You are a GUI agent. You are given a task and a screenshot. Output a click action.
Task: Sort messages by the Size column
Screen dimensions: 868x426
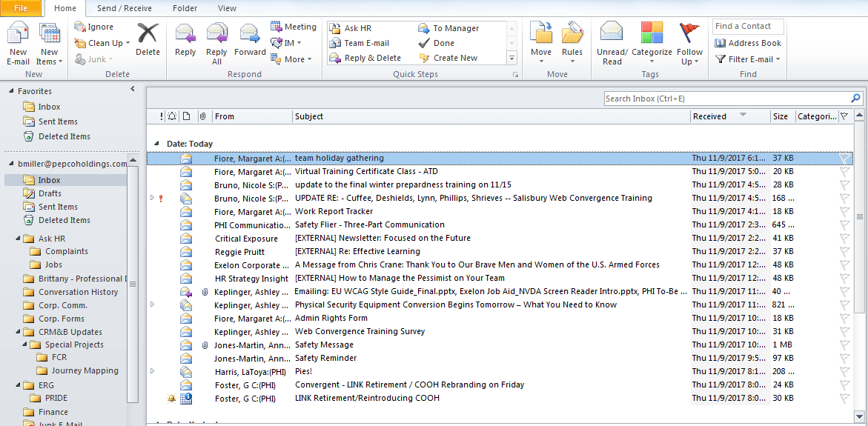783,116
